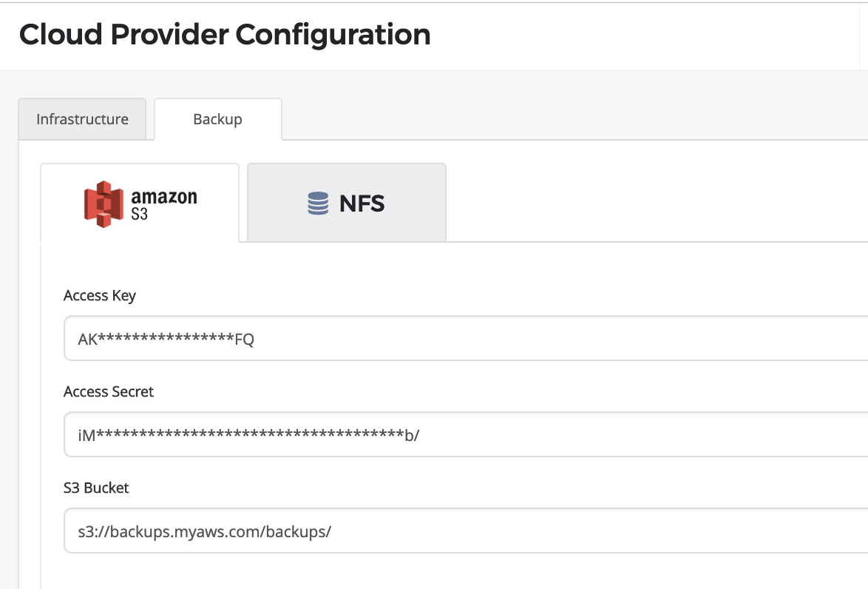Click the red Amazon S3 logo icon
This screenshot has width=868, height=589.
point(104,204)
